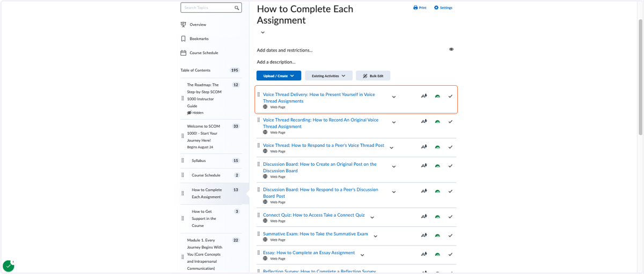644x274 pixels.
Task: Click the Print button
Action: click(x=420, y=8)
